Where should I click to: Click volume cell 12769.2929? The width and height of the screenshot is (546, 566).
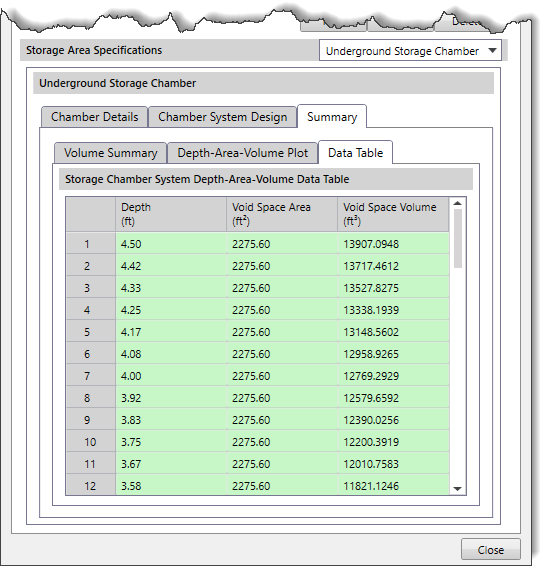[x=393, y=376]
